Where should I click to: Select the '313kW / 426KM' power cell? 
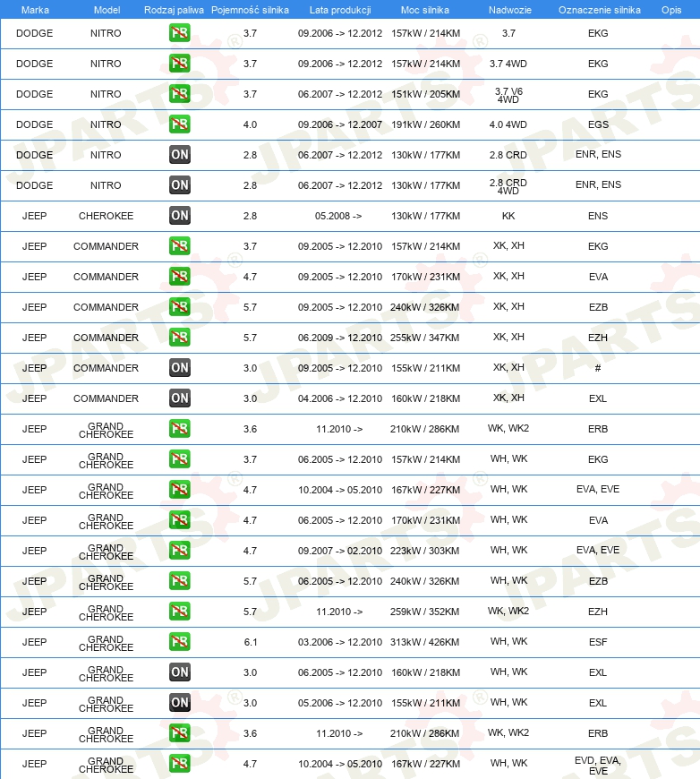425,642
